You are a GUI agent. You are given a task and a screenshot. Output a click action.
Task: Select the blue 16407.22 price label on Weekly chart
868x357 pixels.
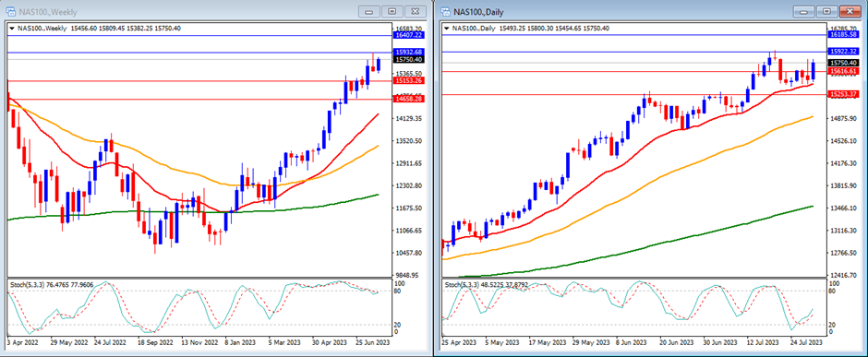(408, 35)
